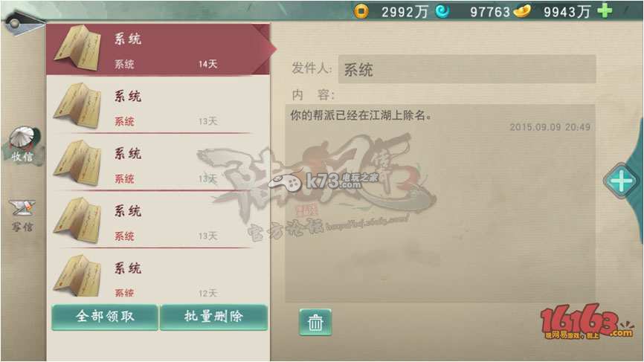Open the fourth 系统 mail in list
This screenshot has height=362, width=644.
point(158,221)
